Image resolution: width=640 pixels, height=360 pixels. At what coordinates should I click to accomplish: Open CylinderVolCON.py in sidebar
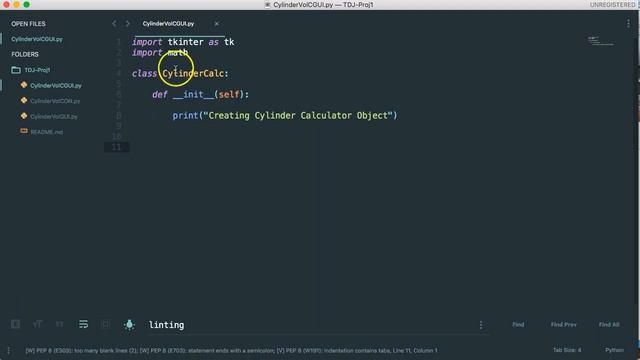click(x=55, y=101)
